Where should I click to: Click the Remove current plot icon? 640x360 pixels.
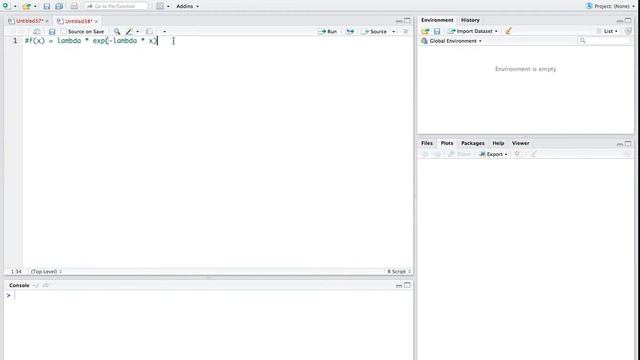click(517, 154)
